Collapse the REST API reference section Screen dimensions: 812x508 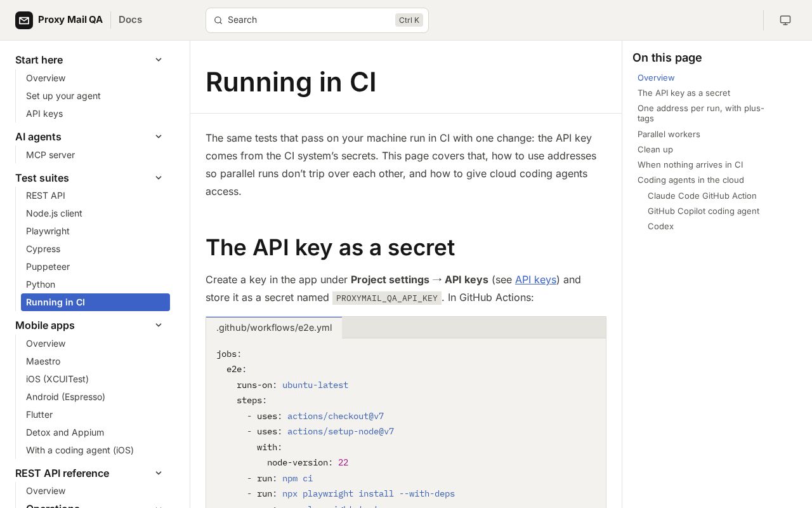(x=159, y=473)
